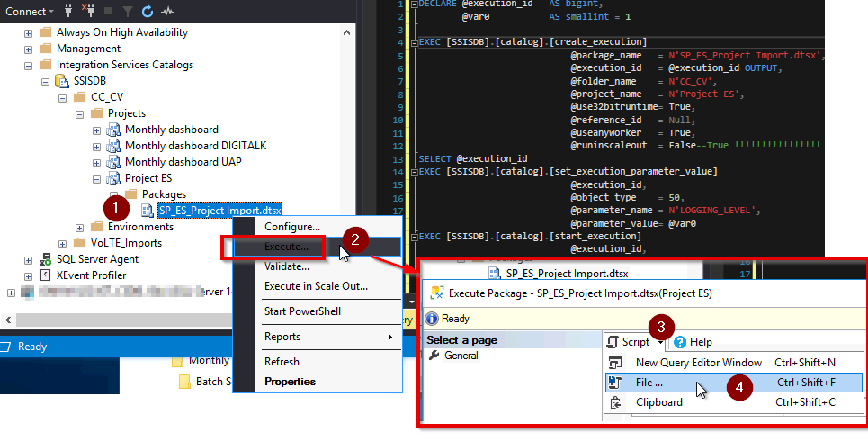Expand the Environments folder
868x441 pixels.
pos(80,228)
